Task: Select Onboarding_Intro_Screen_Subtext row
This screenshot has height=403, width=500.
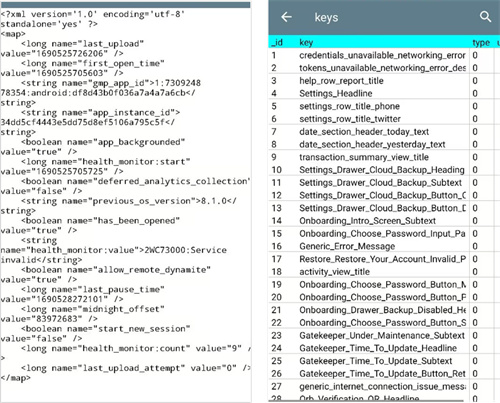Action: click(384, 221)
